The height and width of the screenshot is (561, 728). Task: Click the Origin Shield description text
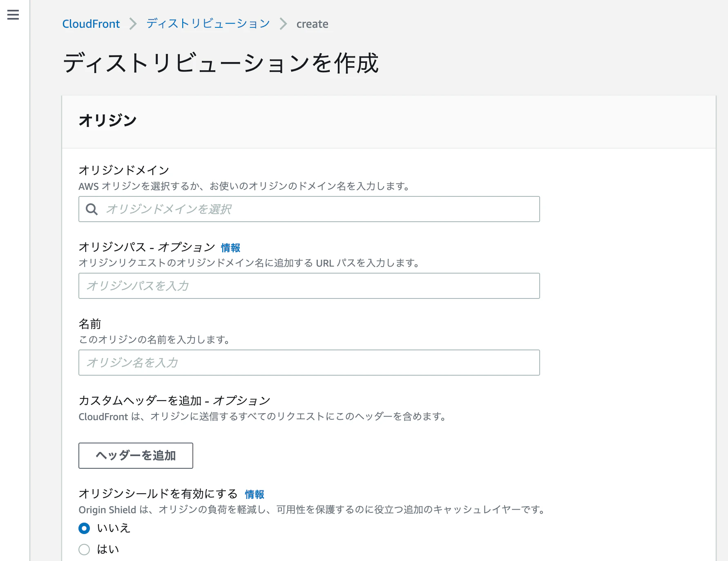313,510
